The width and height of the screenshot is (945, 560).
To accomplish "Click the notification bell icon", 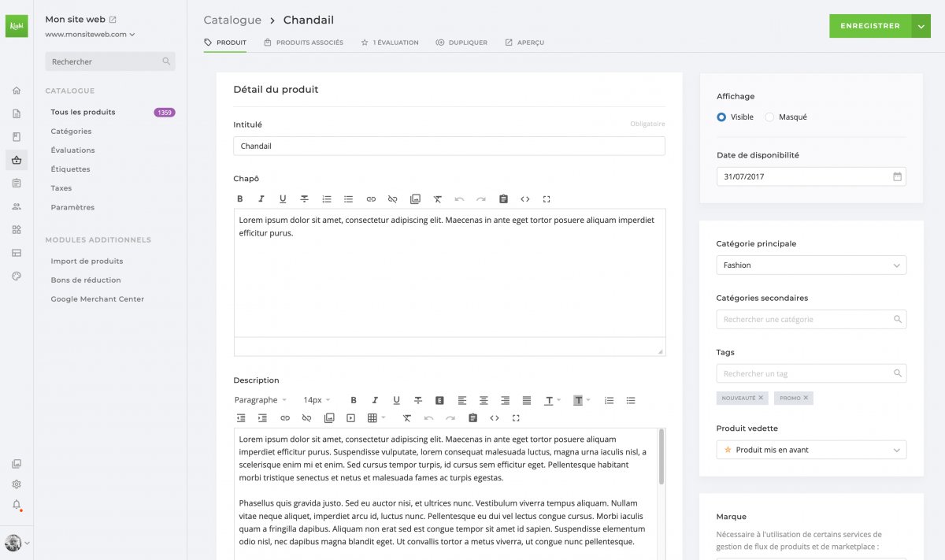I will pos(17,505).
